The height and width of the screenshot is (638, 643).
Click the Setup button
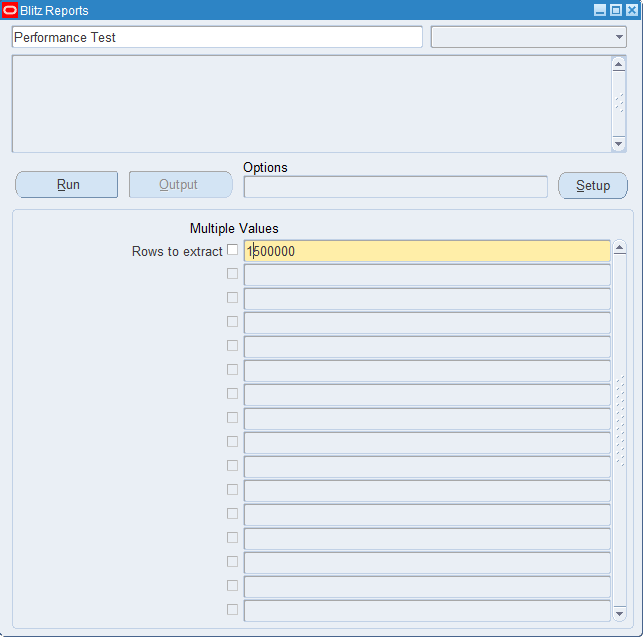pos(592,186)
